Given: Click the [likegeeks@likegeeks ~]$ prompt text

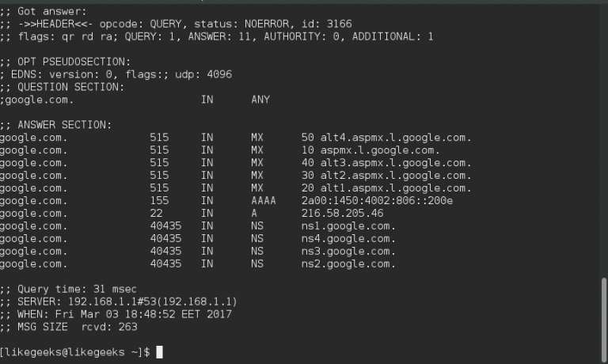Looking at the screenshot, I should pyautogui.click(x=75, y=352).
